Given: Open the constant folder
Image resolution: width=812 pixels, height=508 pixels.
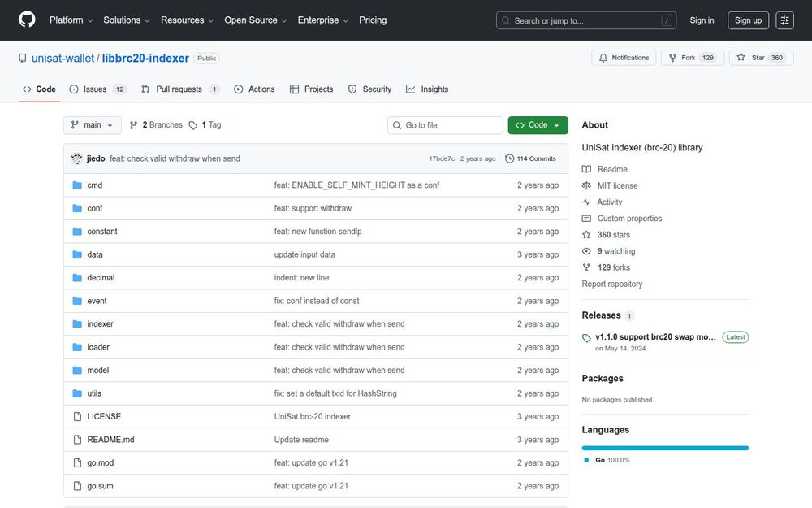Looking at the screenshot, I should coord(102,231).
